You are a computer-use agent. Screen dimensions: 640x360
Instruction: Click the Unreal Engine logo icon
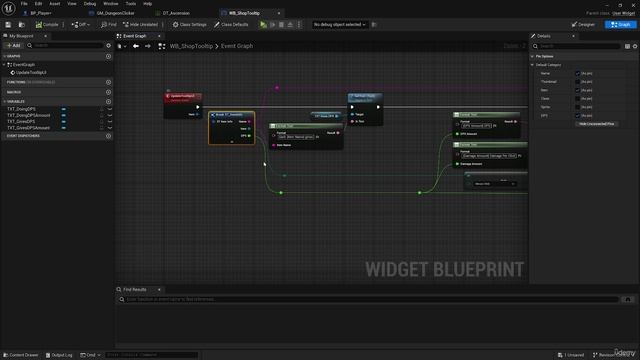8,8
